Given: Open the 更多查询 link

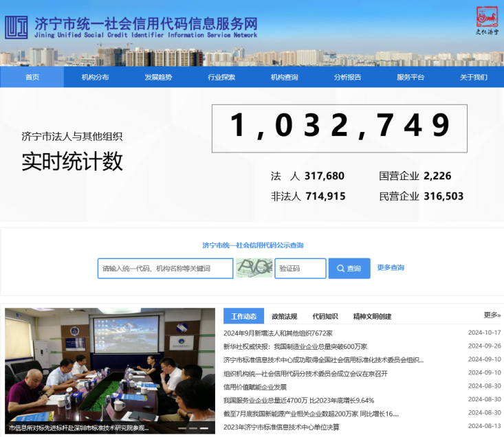Looking at the screenshot, I should 391,267.
